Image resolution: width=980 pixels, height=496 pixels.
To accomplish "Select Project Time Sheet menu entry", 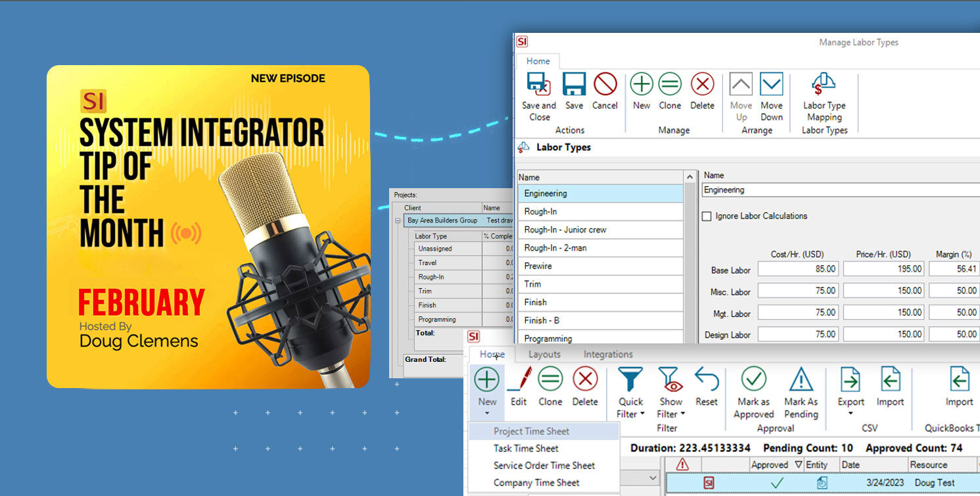I will pos(544,432).
